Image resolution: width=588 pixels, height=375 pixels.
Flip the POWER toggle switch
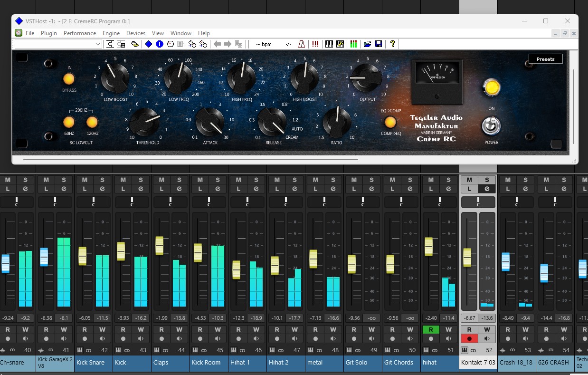click(491, 127)
